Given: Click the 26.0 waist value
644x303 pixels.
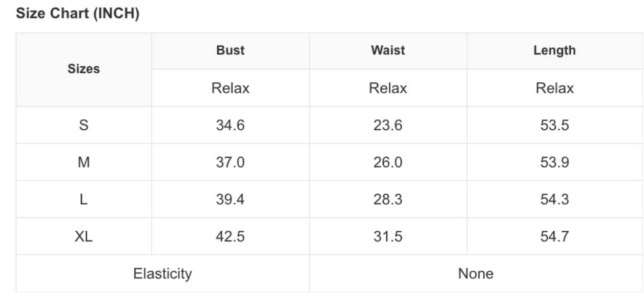Looking at the screenshot, I should coord(388,163).
